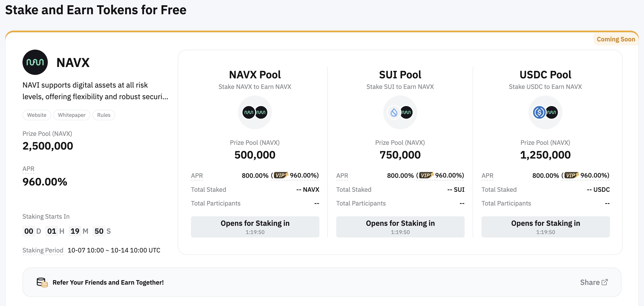Click the VIP badge in USDC Pool APR
Image resolution: width=644 pixels, height=306 pixels.
click(572, 175)
